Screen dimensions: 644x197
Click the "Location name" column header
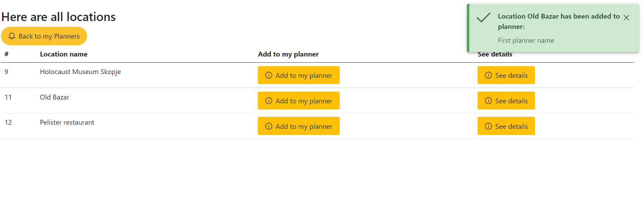tap(64, 54)
